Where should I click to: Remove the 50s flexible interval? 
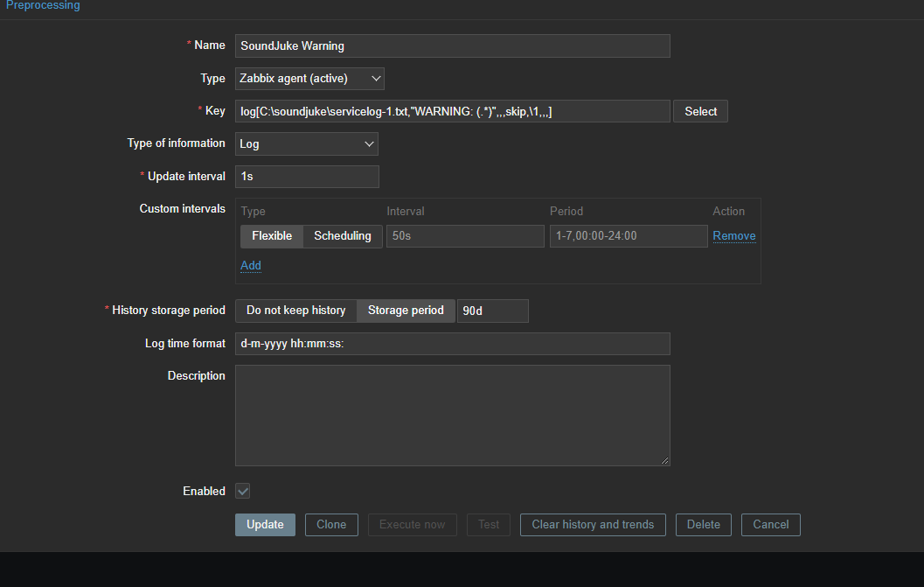[733, 235]
